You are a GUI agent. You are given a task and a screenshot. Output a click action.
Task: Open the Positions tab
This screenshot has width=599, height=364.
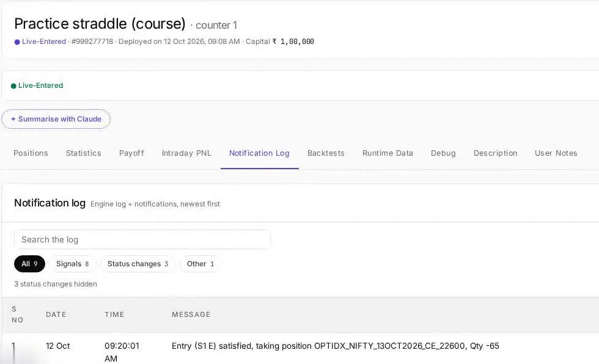tap(31, 153)
